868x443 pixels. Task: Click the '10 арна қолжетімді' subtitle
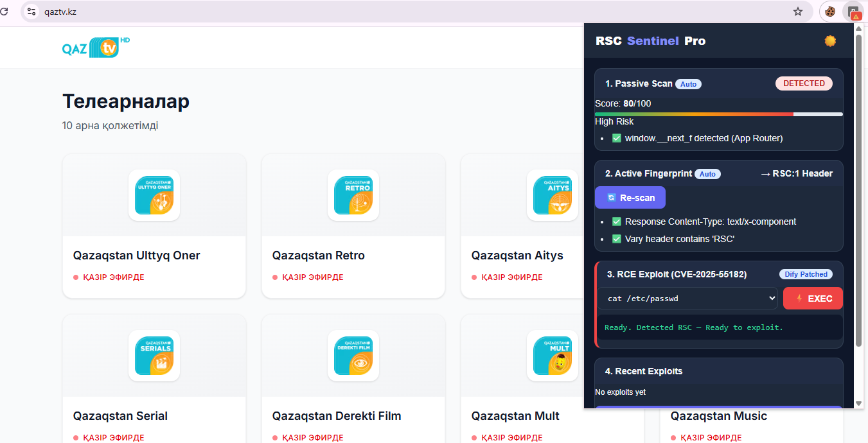(x=110, y=125)
